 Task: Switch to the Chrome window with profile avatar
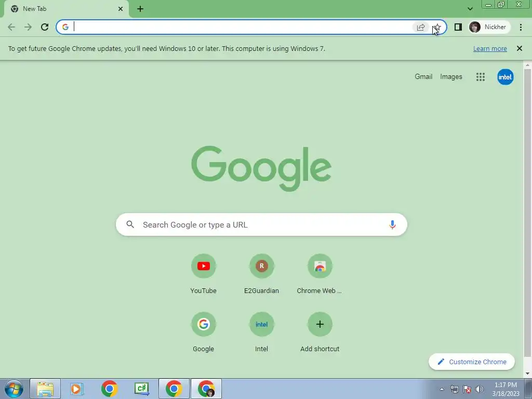(x=206, y=389)
